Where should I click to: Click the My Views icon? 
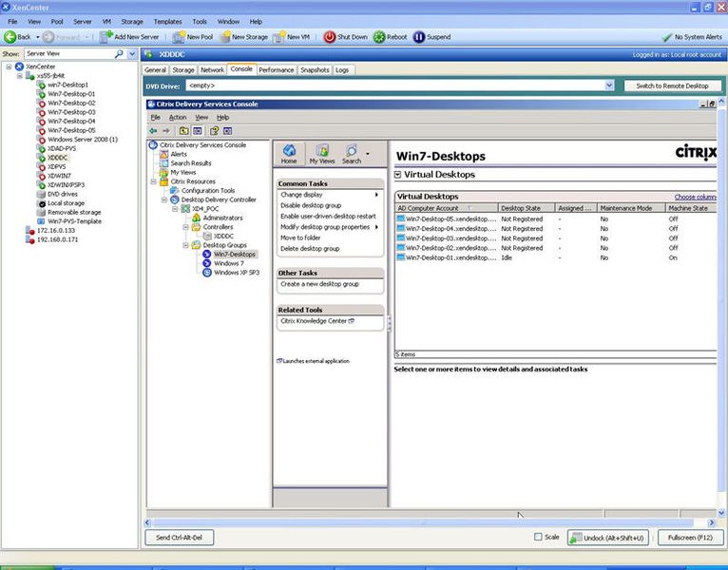tap(322, 150)
